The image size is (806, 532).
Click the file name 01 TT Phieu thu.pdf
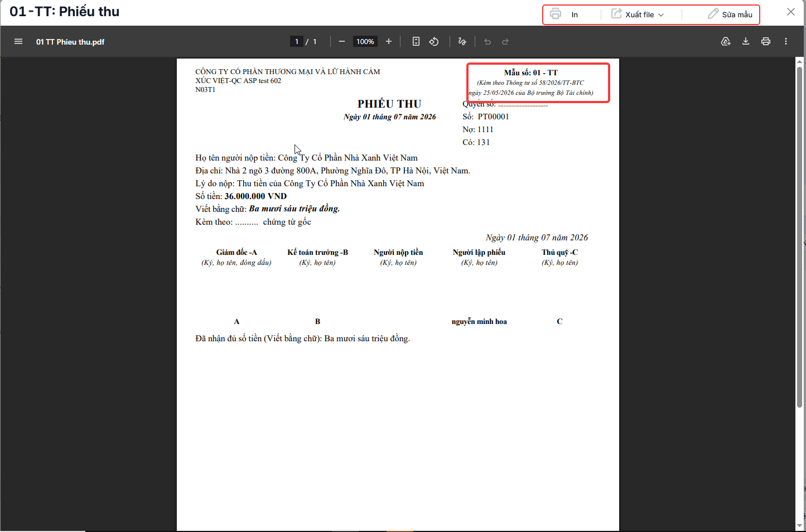(70, 42)
